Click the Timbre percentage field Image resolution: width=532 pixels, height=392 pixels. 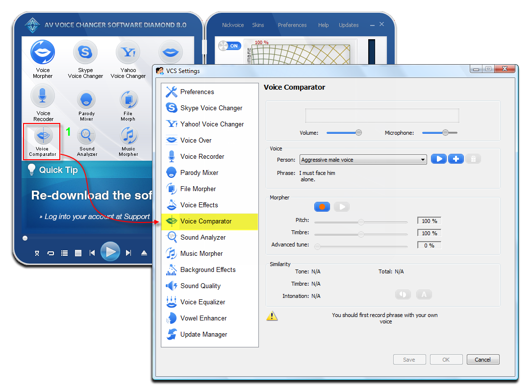point(429,233)
